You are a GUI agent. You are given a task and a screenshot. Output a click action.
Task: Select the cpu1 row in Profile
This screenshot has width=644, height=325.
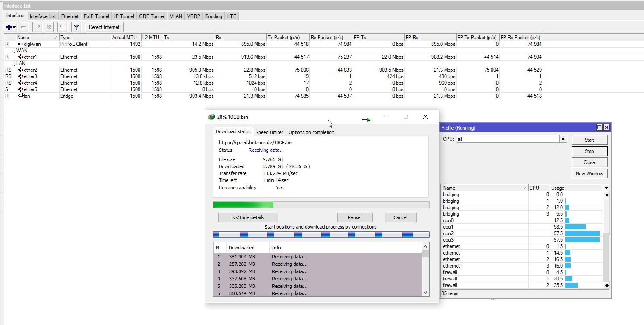click(522, 227)
